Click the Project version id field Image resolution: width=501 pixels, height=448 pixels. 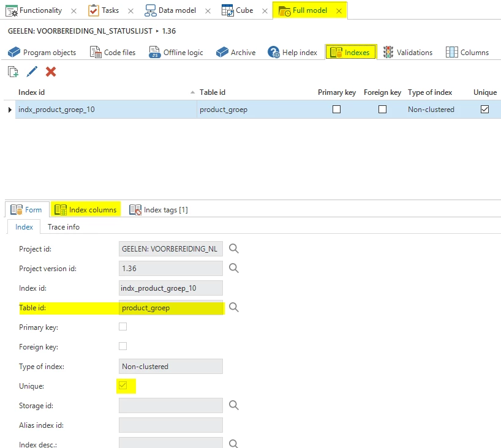(x=171, y=268)
